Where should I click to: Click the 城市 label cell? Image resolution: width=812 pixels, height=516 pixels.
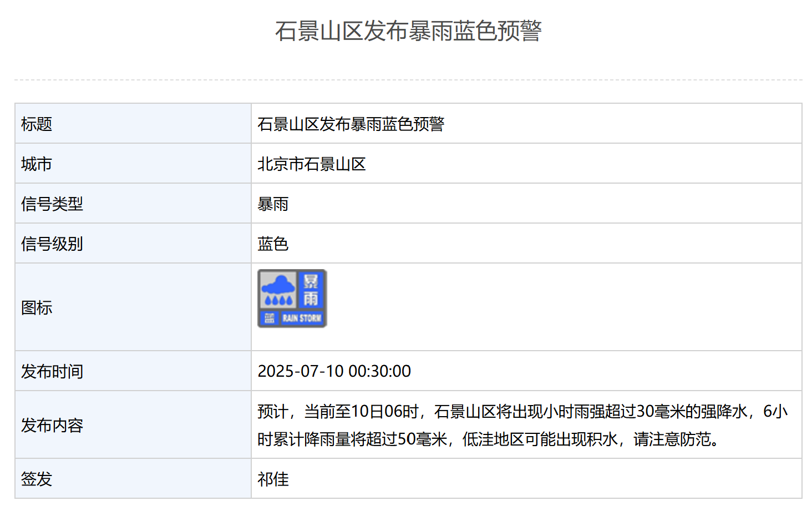133,164
